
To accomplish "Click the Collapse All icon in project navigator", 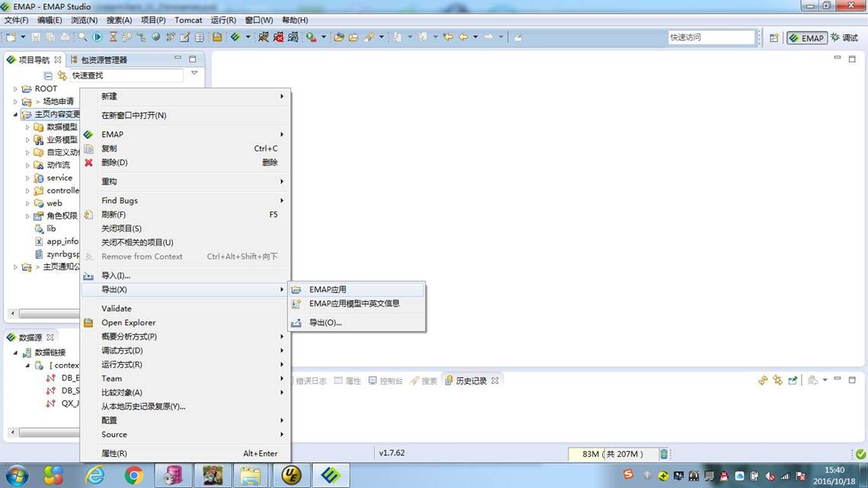I will [x=48, y=75].
